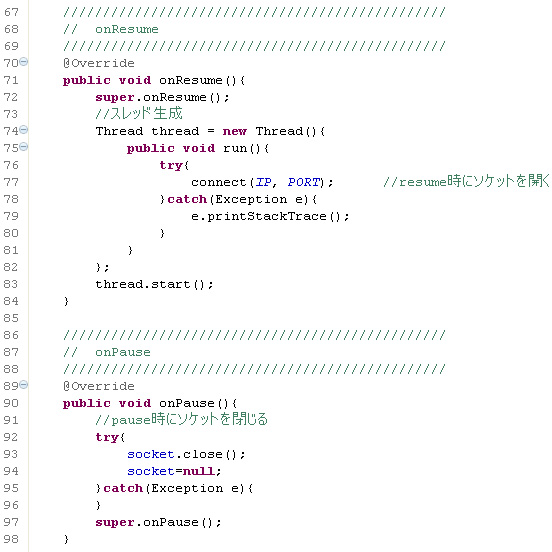Image resolution: width=552 pixels, height=552 pixels.
Task: Click line number 93 in the gutter
Action: 11,454
